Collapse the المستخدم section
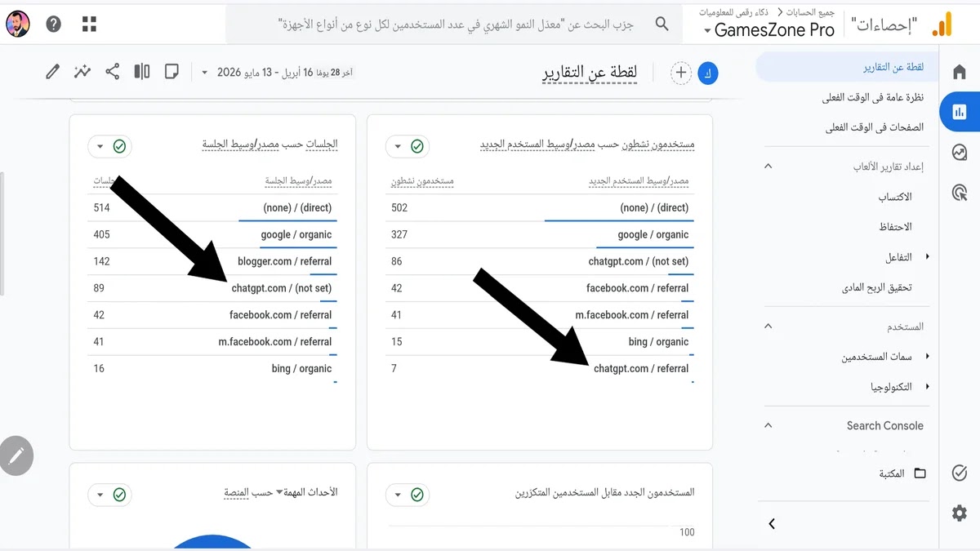Screen dimensions: 980x551 point(768,327)
